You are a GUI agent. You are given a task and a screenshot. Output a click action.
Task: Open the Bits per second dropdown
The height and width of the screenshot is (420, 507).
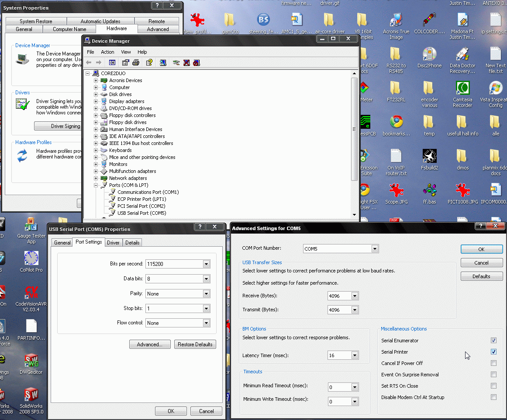(x=206, y=264)
